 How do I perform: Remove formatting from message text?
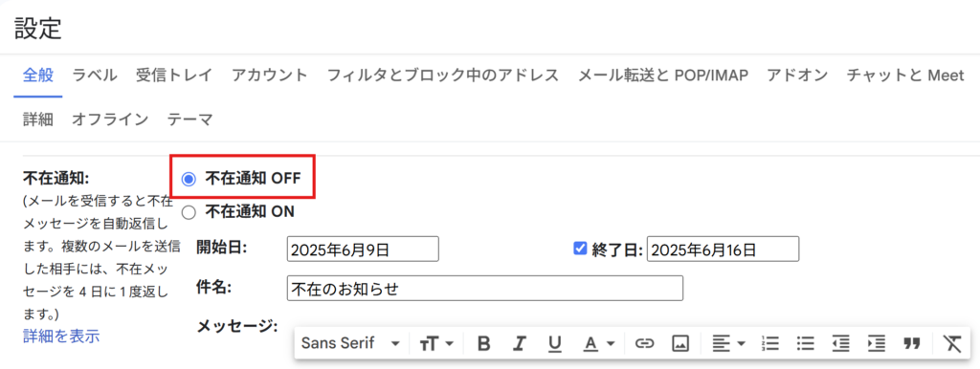(x=952, y=343)
